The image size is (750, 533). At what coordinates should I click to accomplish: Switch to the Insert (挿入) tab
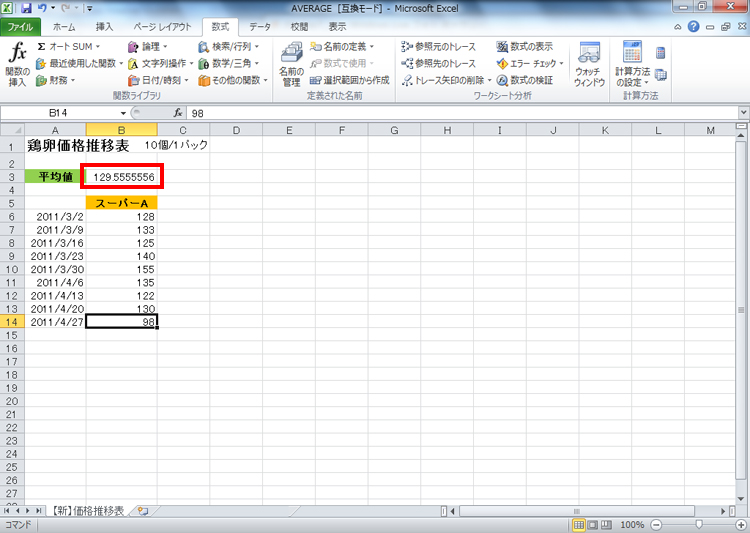tap(104, 27)
